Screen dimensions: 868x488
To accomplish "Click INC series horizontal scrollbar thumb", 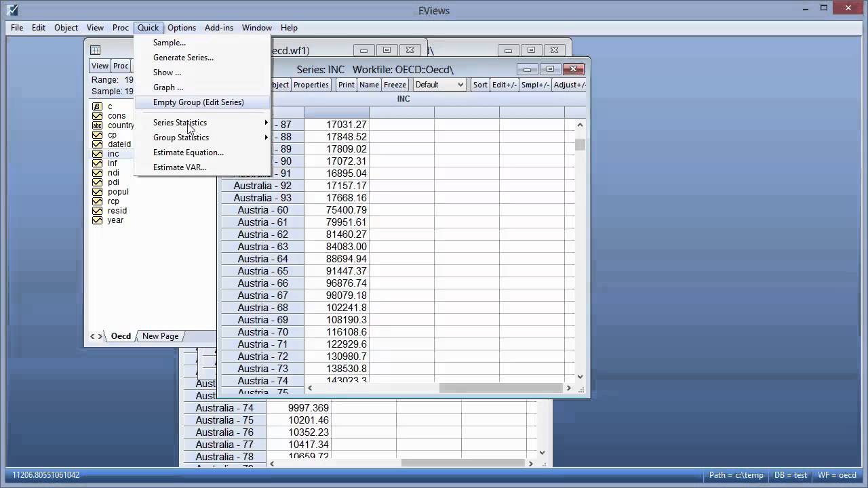I will pos(500,388).
